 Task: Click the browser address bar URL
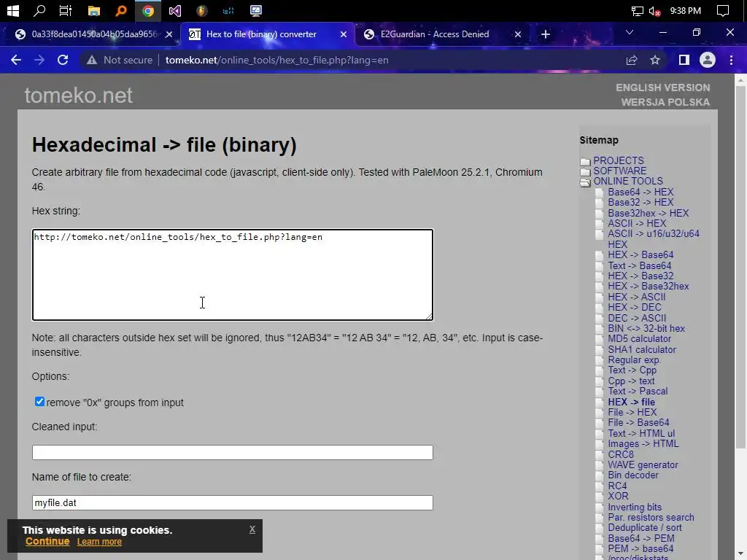[x=276, y=60]
